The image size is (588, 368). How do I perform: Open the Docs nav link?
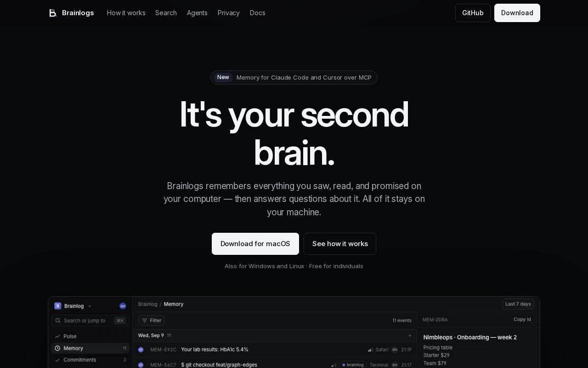tap(257, 13)
